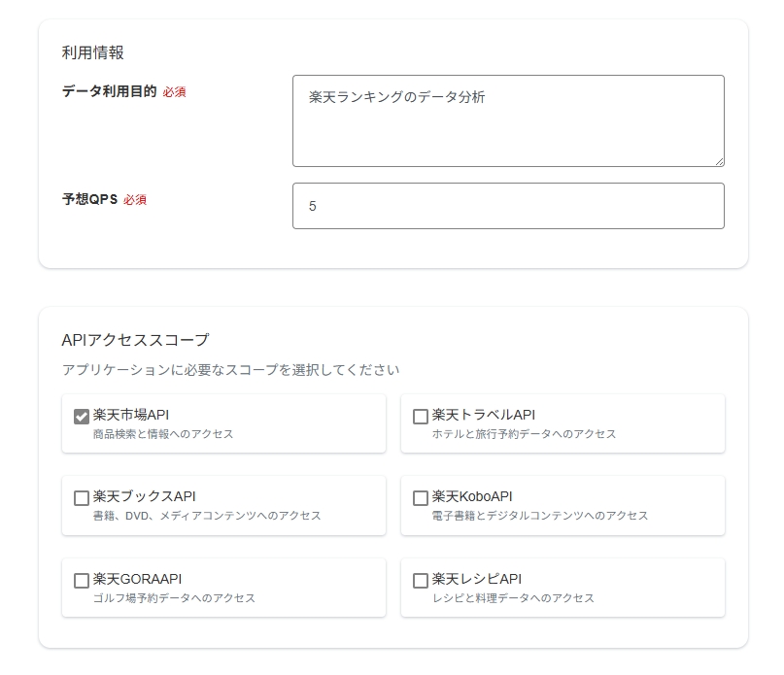784x675 pixels.
Task: Enable the 楽天トラベルAPI checkbox
Action: pos(421,416)
